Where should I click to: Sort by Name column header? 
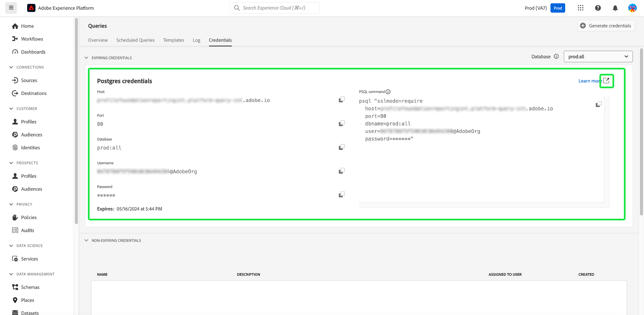(102, 274)
